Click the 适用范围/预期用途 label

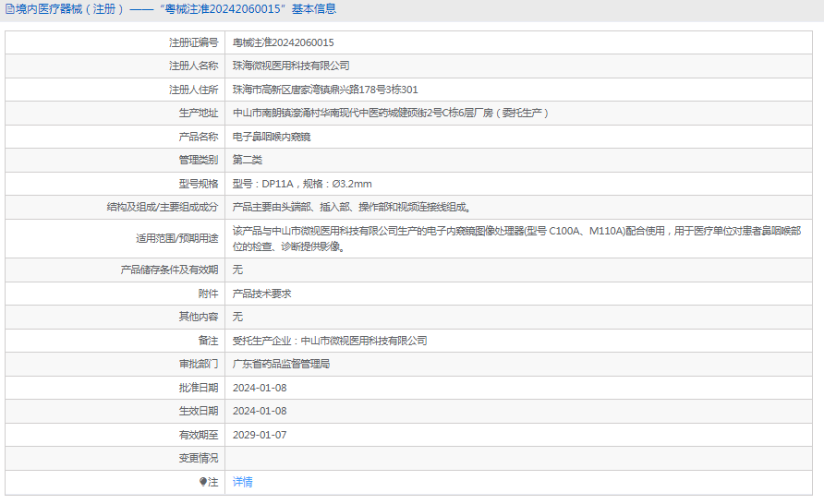coord(177,238)
